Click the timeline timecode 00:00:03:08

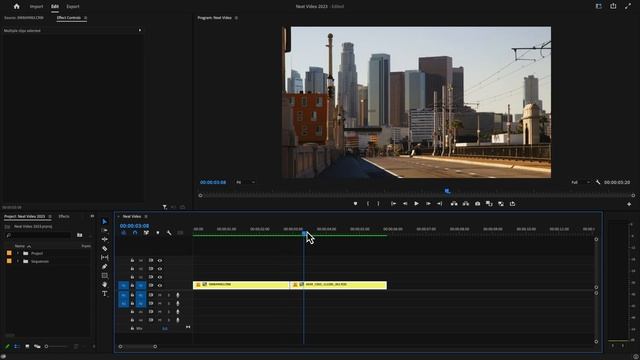134,226
